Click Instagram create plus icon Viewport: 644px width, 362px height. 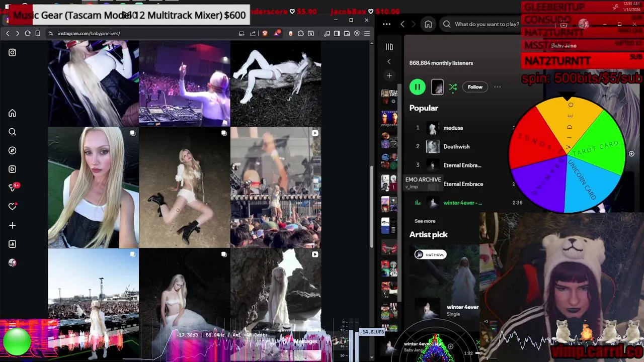click(13, 225)
